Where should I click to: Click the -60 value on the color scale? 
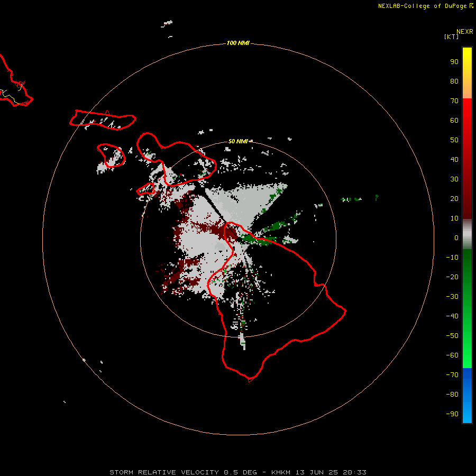click(452, 355)
